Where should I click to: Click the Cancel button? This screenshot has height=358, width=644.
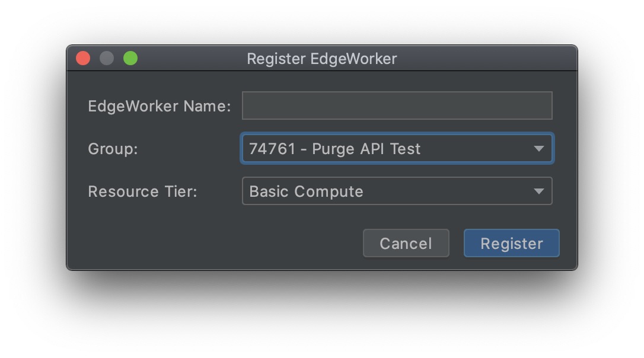406,243
